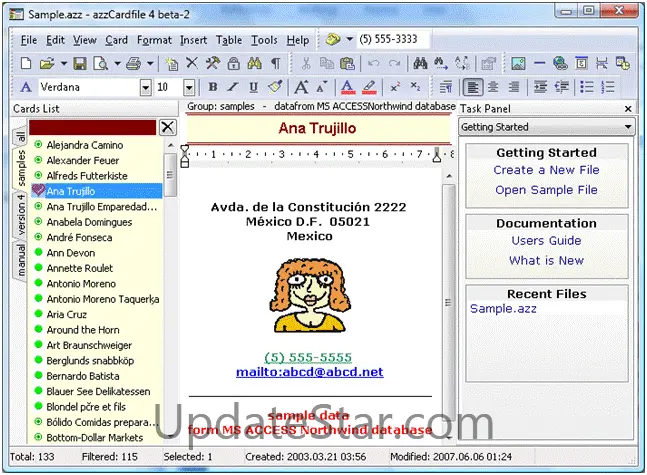Expand the font size 10 dropdown
Screen dimensions: 647x475
click(189, 87)
